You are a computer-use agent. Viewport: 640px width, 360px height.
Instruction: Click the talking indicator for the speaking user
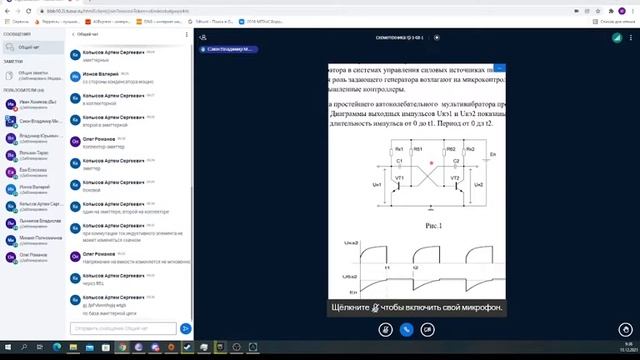tap(229, 49)
